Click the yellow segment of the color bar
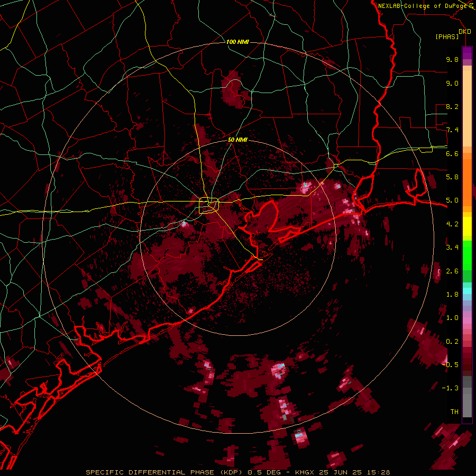 [x=467, y=226]
